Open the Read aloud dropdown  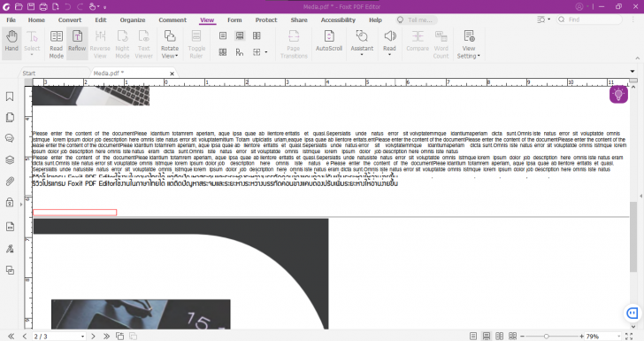[x=389, y=43]
